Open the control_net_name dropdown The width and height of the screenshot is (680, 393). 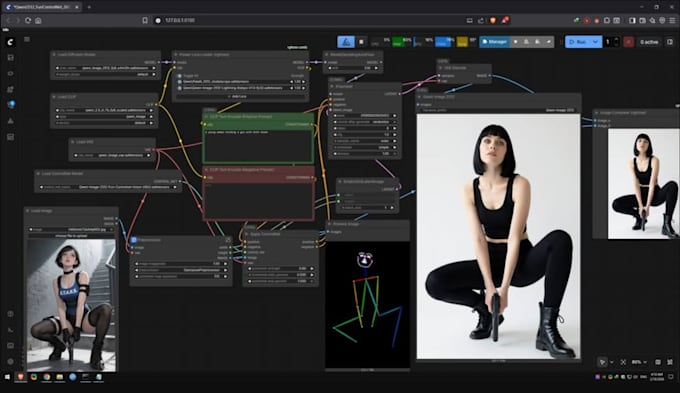[x=108, y=187]
